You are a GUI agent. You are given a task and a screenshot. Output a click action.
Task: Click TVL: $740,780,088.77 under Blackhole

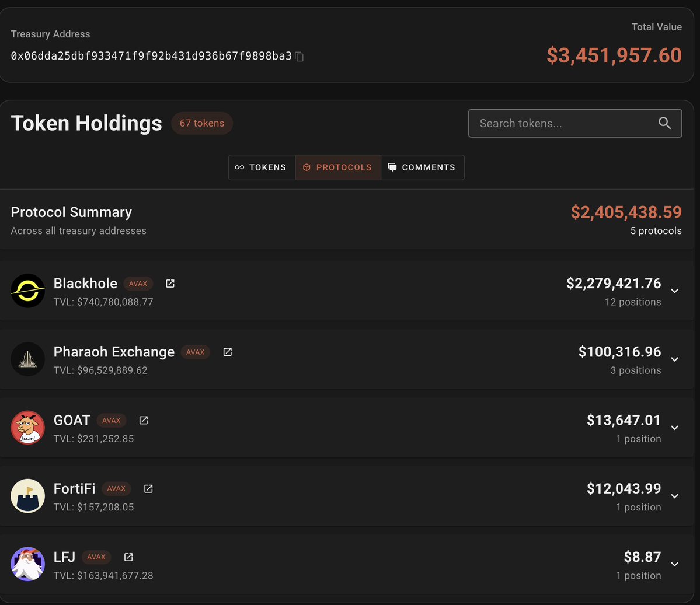[x=103, y=302]
